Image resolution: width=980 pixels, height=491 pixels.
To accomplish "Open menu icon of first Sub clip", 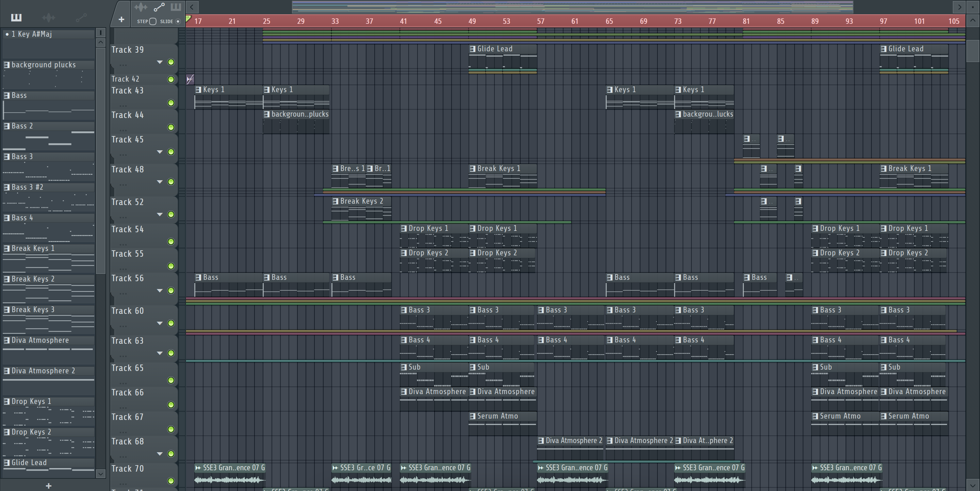I will coord(404,367).
